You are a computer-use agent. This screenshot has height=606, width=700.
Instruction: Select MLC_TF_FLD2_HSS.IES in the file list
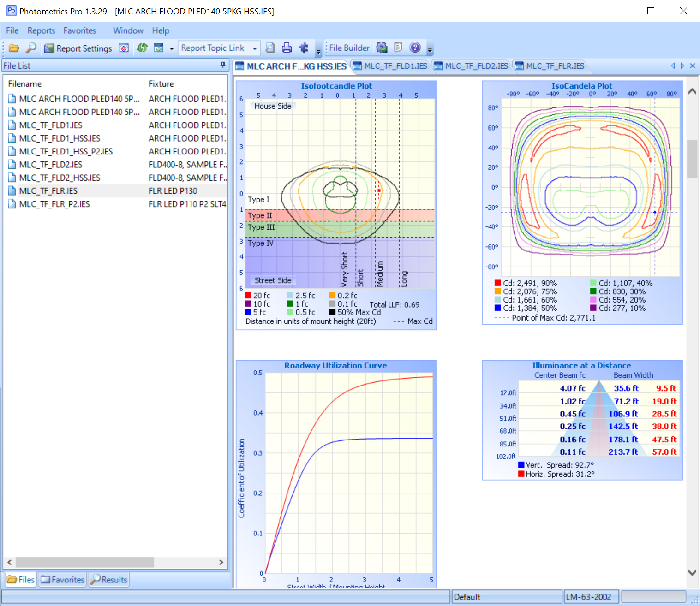(x=60, y=178)
